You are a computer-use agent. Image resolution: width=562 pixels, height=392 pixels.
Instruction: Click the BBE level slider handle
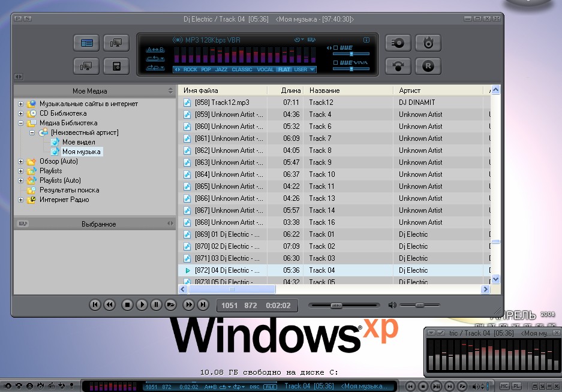[351, 54]
